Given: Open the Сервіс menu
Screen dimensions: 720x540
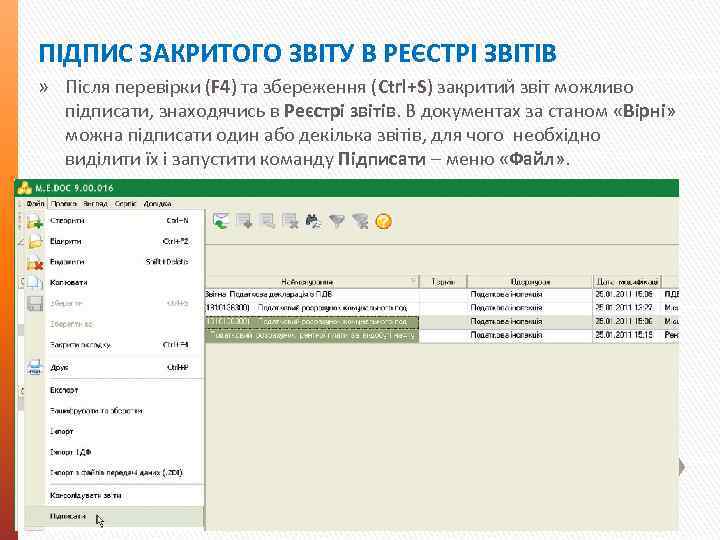Looking at the screenshot, I should (x=125, y=203).
